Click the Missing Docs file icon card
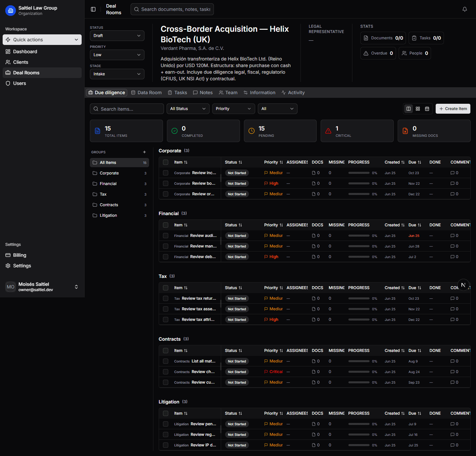 [434, 131]
